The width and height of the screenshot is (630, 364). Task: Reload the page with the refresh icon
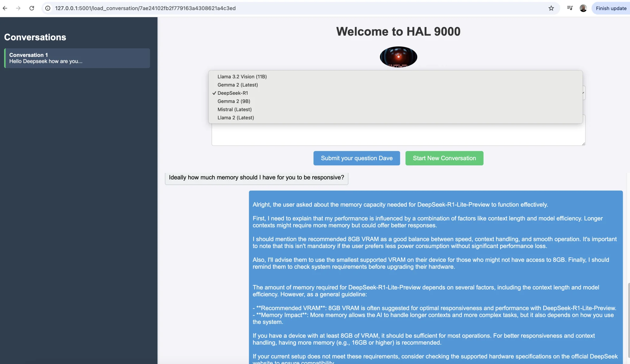[x=32, y=8]
